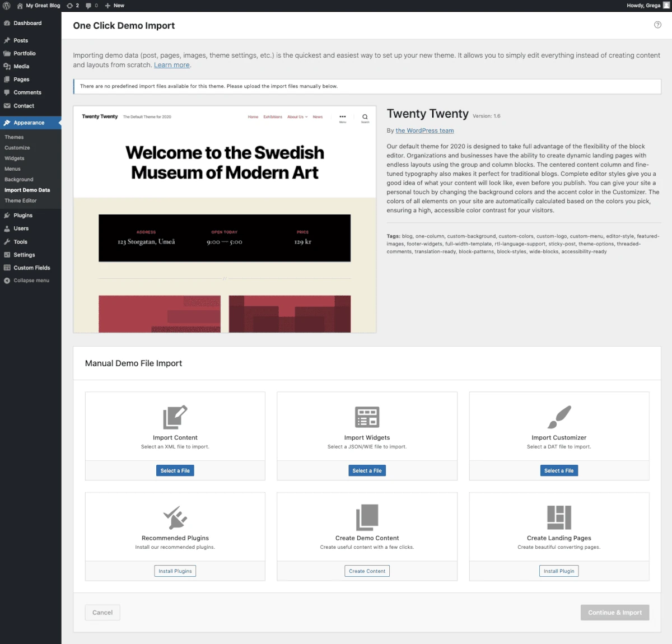The width and height of the screenshot is (672, 644).
Task: Open Customize in Appearance submenu
Action: coord(17,148)
